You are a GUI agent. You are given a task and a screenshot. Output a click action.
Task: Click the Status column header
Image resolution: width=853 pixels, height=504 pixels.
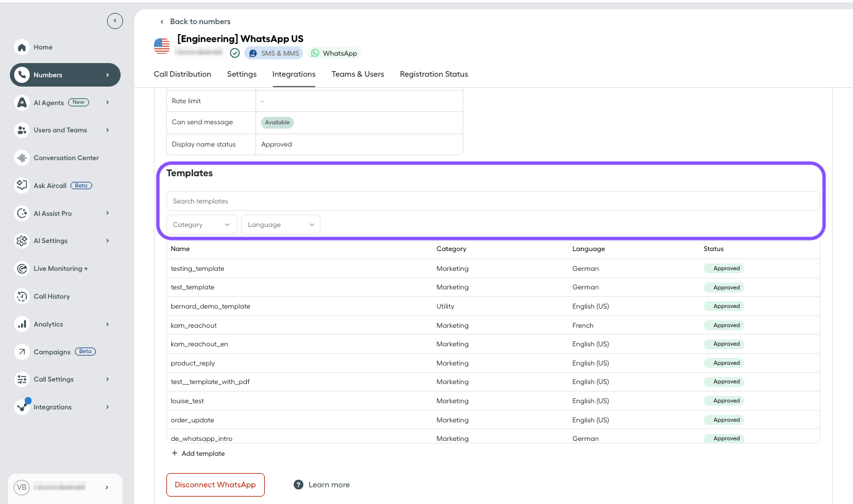pyautogui.click(x=713, y=249)
